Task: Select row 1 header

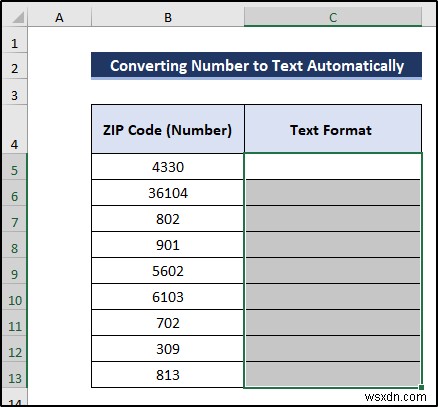Action: (14, 43)
